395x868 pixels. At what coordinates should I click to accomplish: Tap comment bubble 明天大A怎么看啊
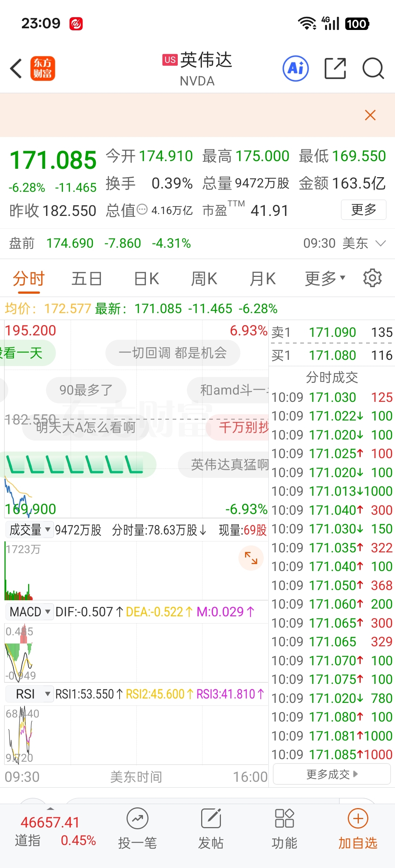[86, 427]
